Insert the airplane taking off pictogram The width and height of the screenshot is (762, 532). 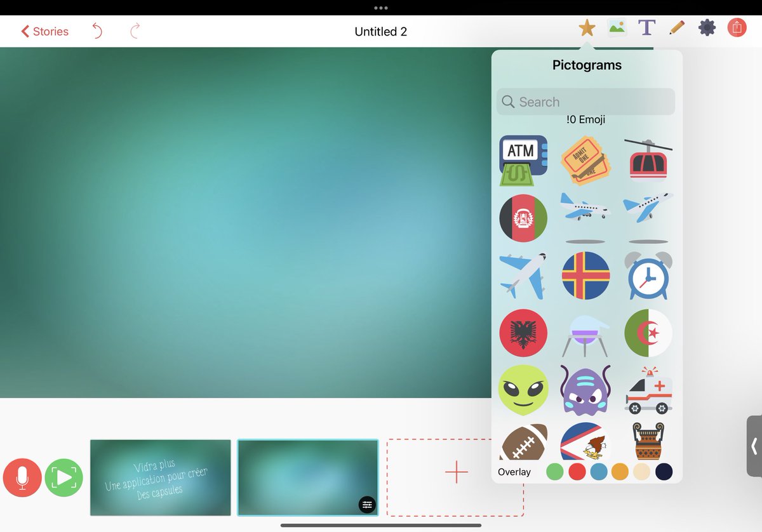coord(648,218)
